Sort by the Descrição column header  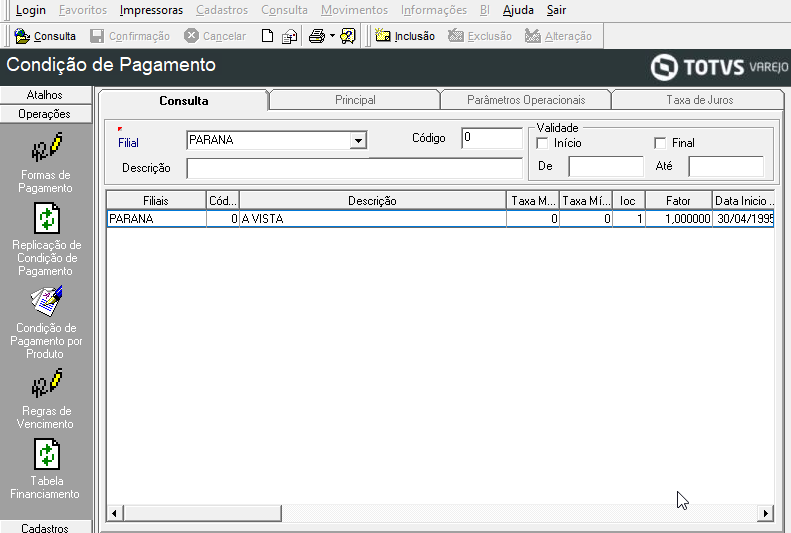pos(372,201)
